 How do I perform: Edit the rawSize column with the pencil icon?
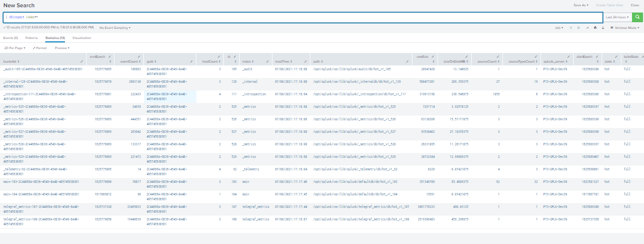(433, 57)
